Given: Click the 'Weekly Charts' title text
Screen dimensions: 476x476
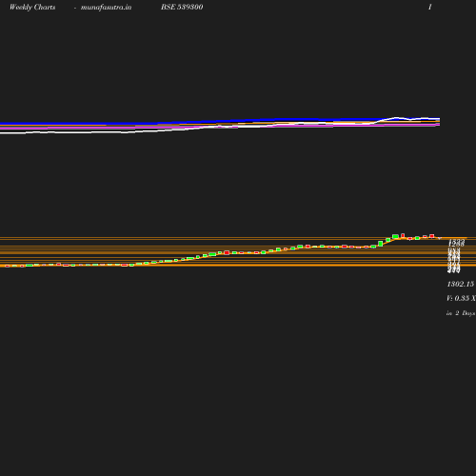Looking at the screenshot, I should (x=32, y=7).
